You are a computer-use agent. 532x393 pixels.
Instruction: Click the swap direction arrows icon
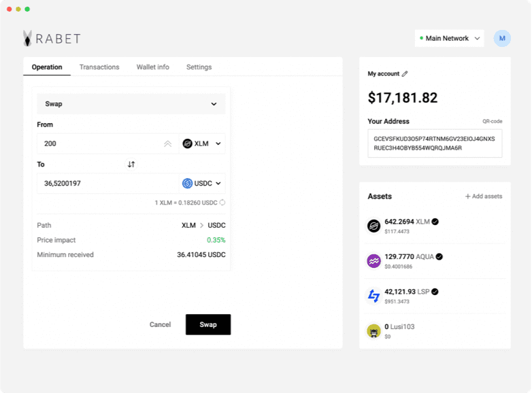tap(131, 165)
